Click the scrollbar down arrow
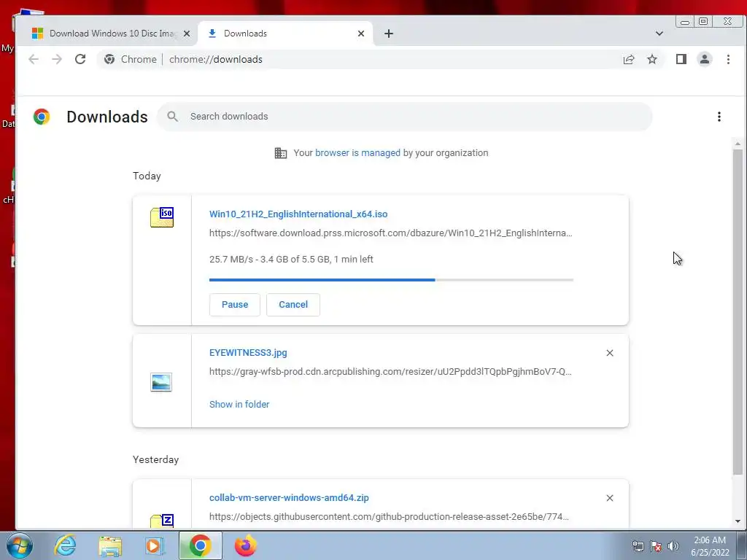Image resolution: width=747 pixels, height=560 pixels. 738,521
